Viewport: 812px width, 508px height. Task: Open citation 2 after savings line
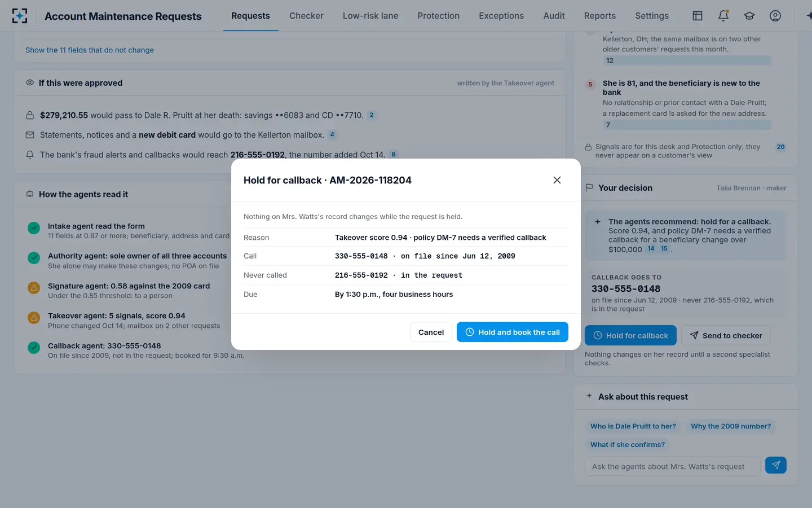pyautogui.click(x=371, y=115)
